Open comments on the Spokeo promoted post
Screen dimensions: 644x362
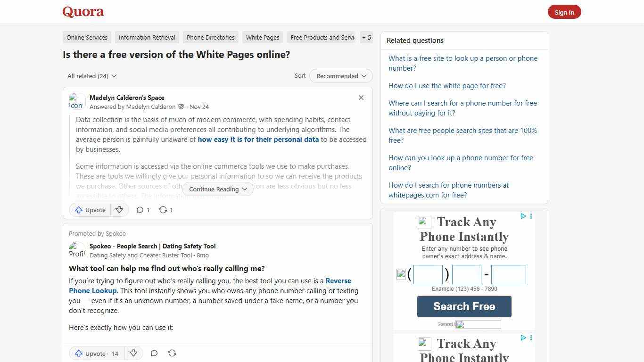tap(154, 353)
